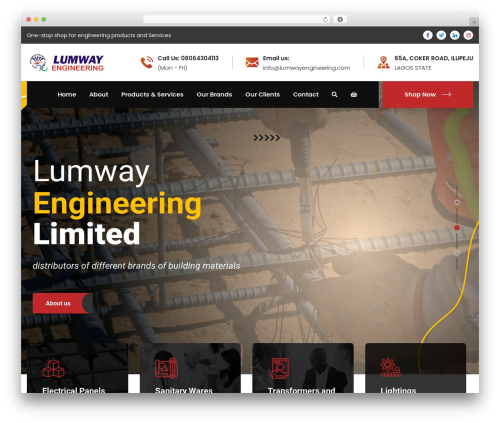Click the info@lumwayengineering.com email link
Image resolution: width=500 pixels, height=423 pixels.
pyautogui.click(x=306, y=68)
